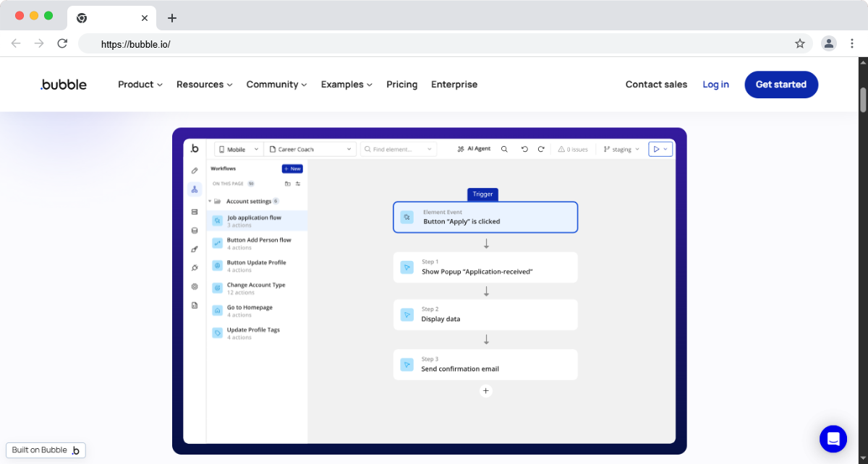Click the Bubble logo in the site header
This screenshot has height=464, width=868.
tap(64, 85)
